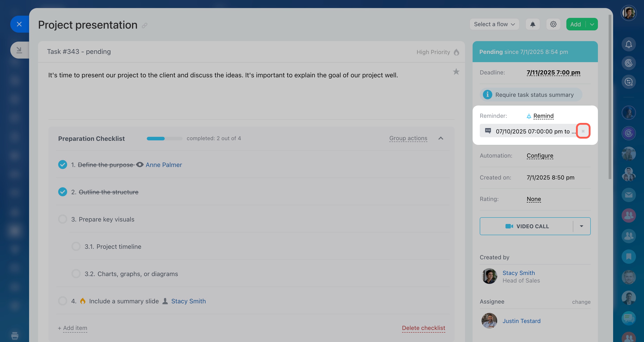This screenshot has height=342, width=644.
Task: Open Stacy Smith link in checklist item 4
Action: 188,301
